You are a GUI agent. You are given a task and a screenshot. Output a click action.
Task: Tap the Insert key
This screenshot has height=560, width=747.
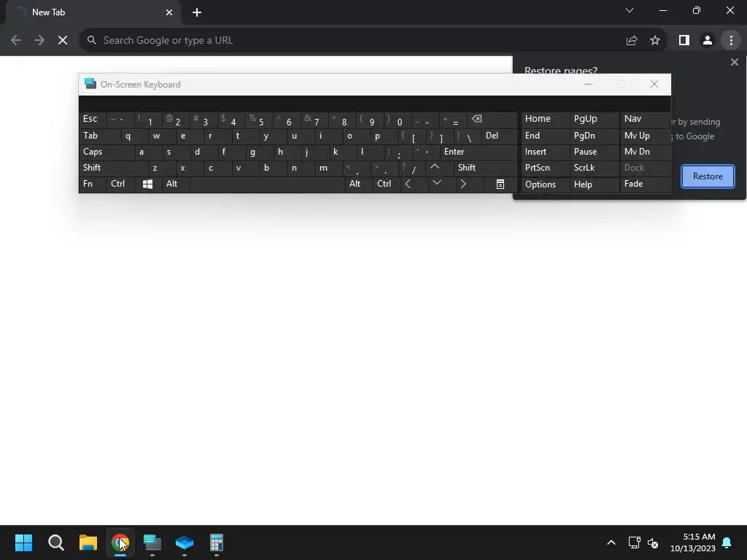tap(545, 152)
